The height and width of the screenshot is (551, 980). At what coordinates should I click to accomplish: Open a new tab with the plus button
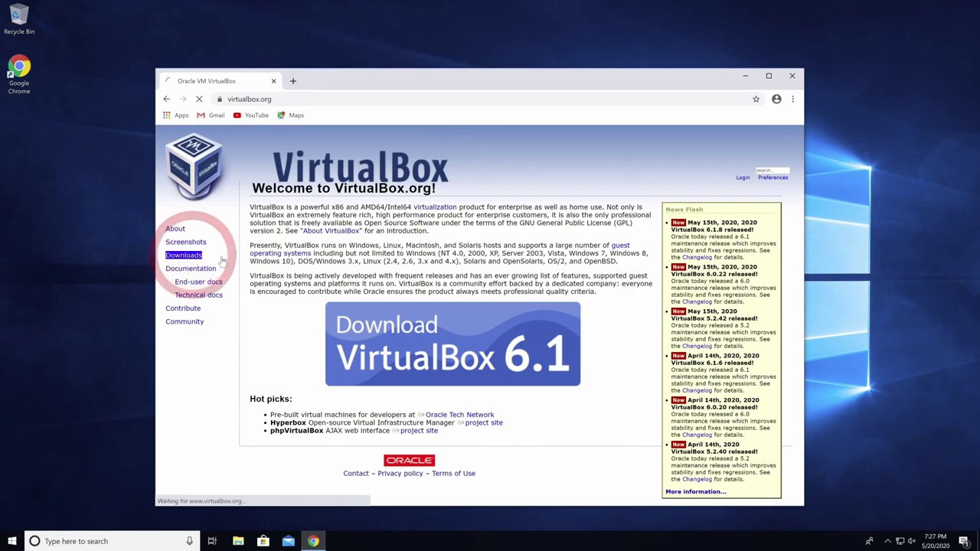[292, 80]
